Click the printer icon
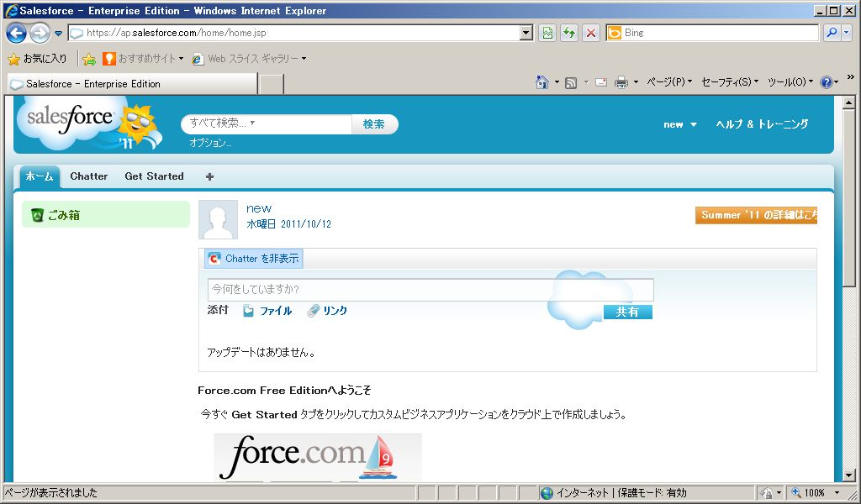Viewport: 861px width, 504px height. click(x=621, y=83)
